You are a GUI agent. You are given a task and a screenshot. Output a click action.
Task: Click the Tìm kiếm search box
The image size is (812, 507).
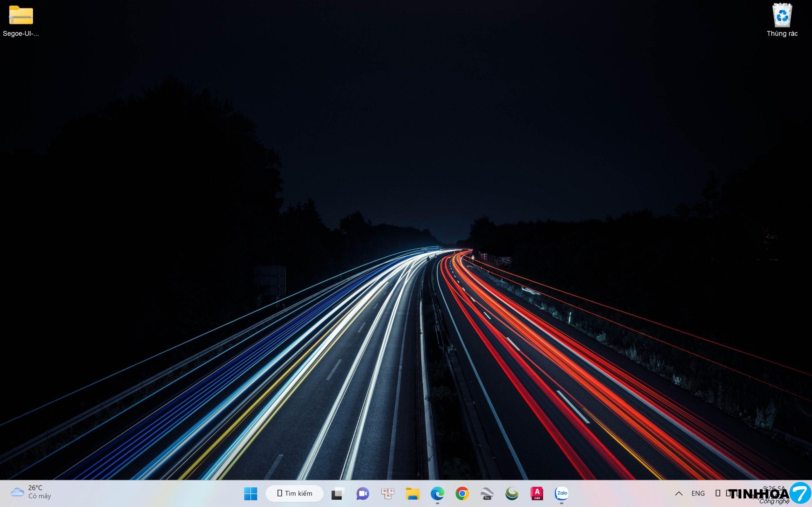295,493
